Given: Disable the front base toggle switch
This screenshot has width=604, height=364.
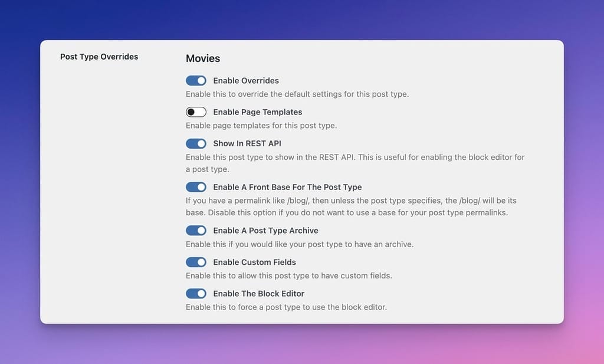Looking at the screenshot, I should 196,186.
